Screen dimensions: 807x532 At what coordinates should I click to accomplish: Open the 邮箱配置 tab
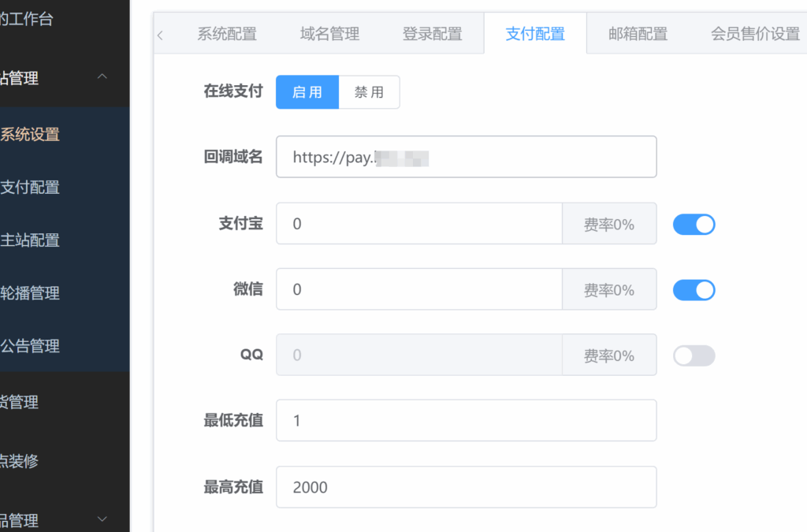click(x=638, y=33)
